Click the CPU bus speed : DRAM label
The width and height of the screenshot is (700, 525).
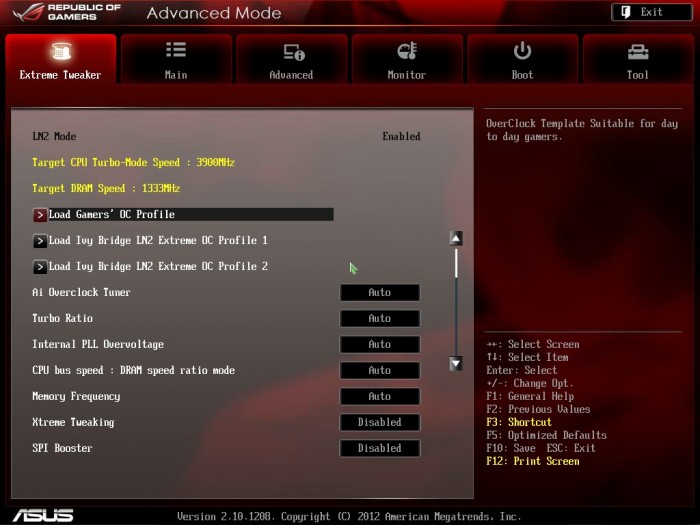[133, 370]
